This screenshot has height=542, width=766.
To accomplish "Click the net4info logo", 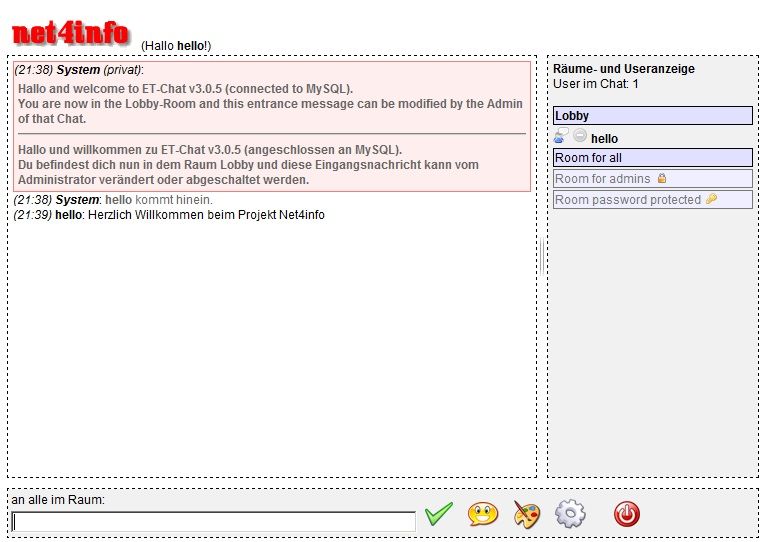I will click(70, 34).
